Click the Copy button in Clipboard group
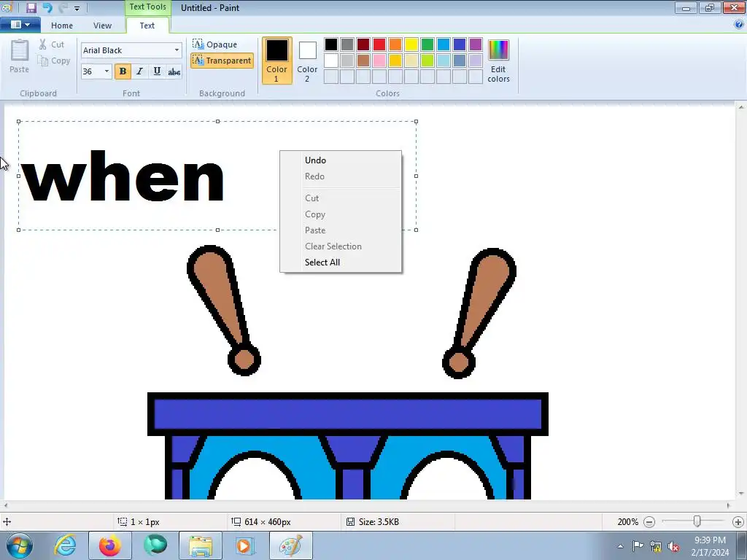The height and width of the screenshot is (560, 747). 54,61
